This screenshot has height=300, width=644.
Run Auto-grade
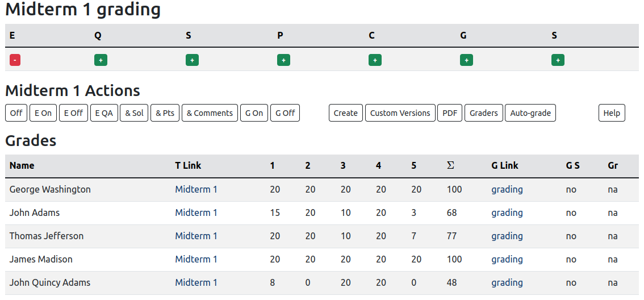(x=530, y=113)
